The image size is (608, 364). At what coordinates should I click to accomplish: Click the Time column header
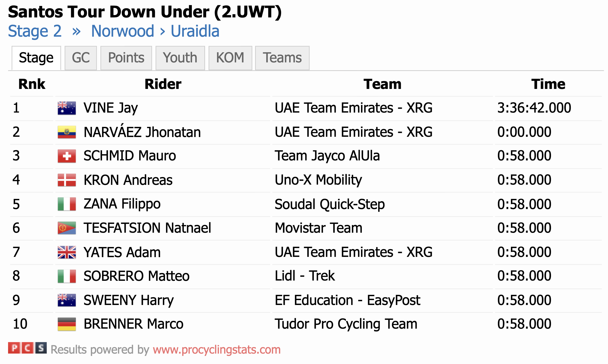point(548,84)
